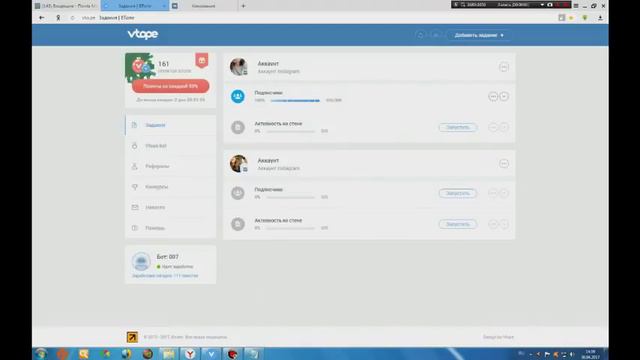Open Новости in the sidebar
The image size is (640, 360).
pos(171,207)
